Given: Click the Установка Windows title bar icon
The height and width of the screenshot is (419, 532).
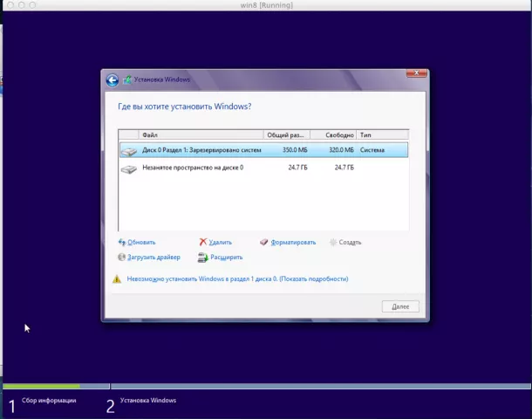Looking at the screenshot, I should pyautogui.click(x=127, y=80).
